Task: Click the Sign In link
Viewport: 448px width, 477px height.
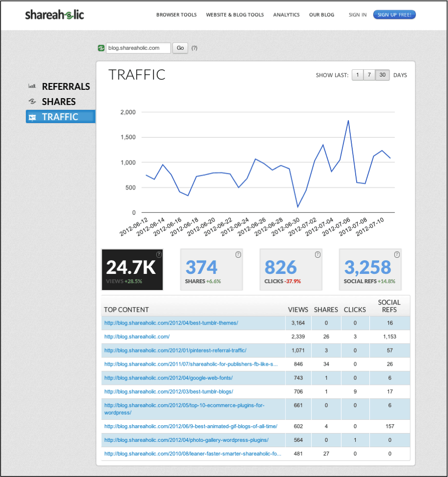Action: click(358, 15)
